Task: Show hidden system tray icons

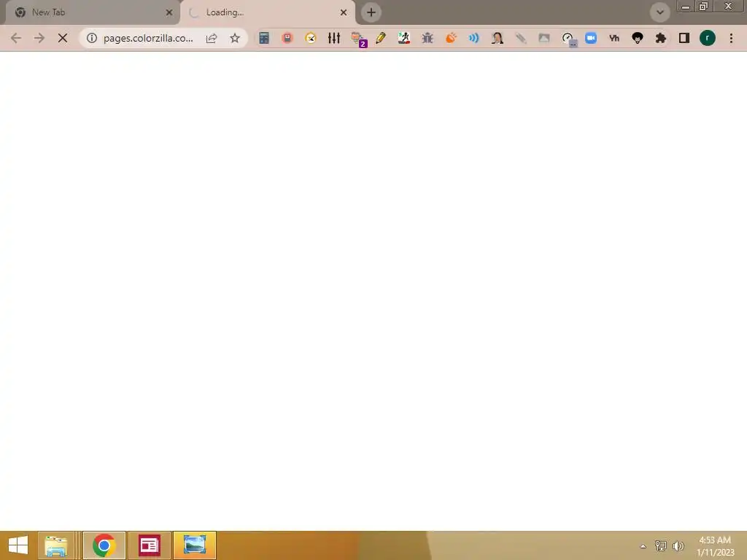Action: (643, 546)
